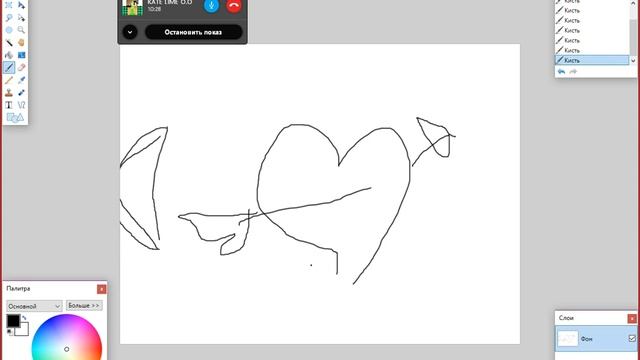Select the Rectangle Select tool
The image size is (640, 360).
click(9, 5)
